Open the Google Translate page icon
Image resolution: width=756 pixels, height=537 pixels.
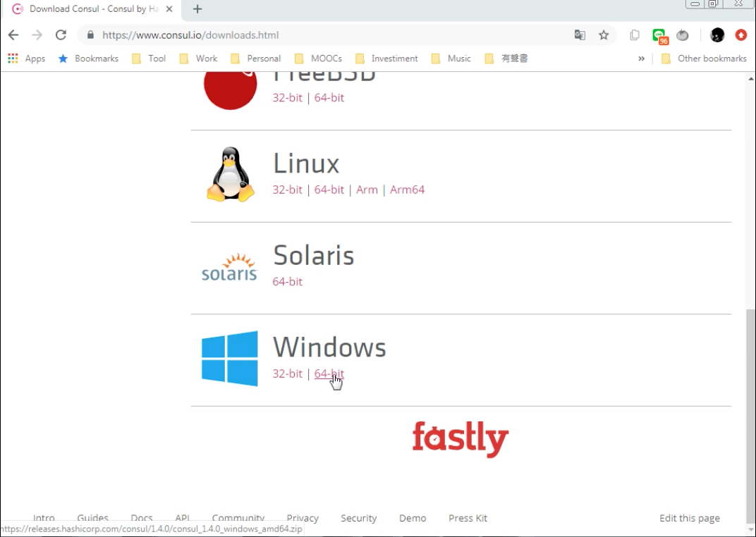(580, 35)
